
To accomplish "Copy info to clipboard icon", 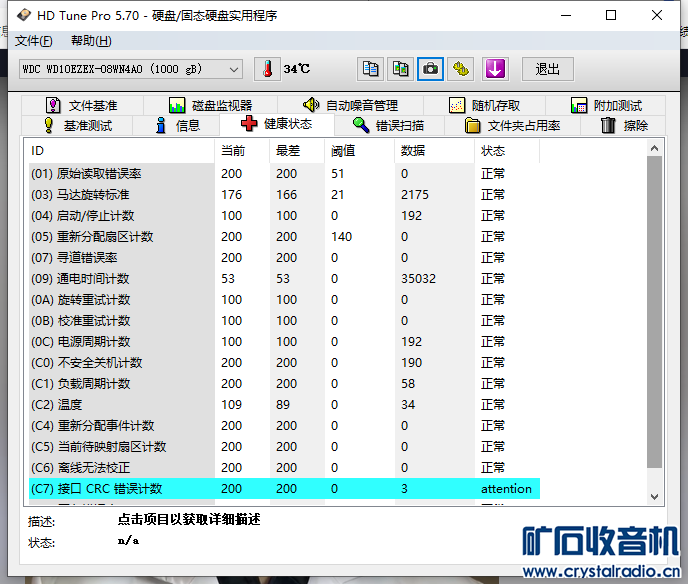I will tap(370, 69).
